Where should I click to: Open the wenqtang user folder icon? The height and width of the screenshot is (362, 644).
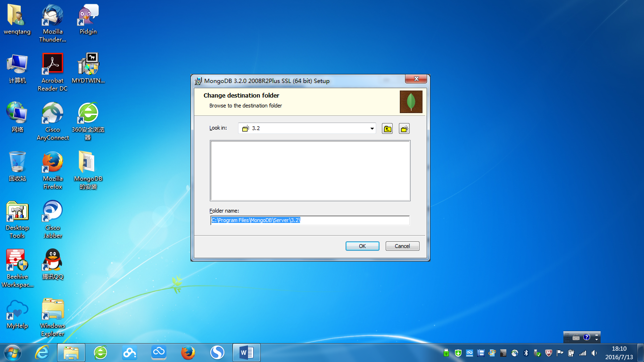[x=17, y=20]
